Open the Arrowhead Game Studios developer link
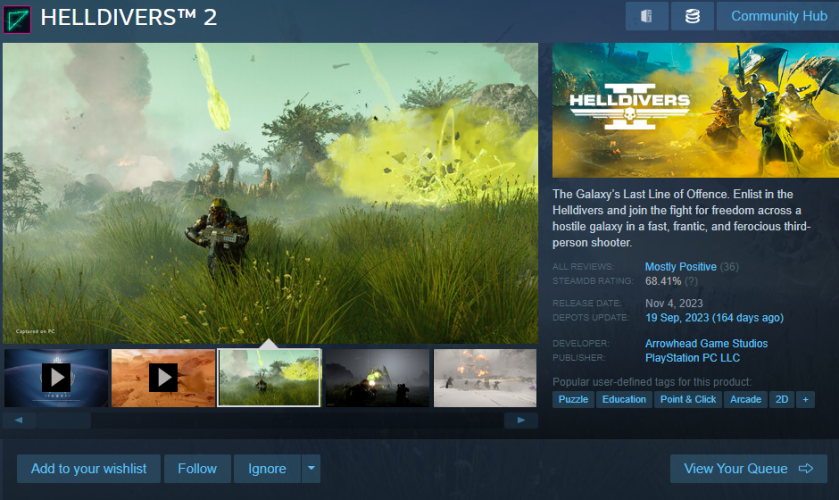 pyautogui.click(x=706, y=344)
